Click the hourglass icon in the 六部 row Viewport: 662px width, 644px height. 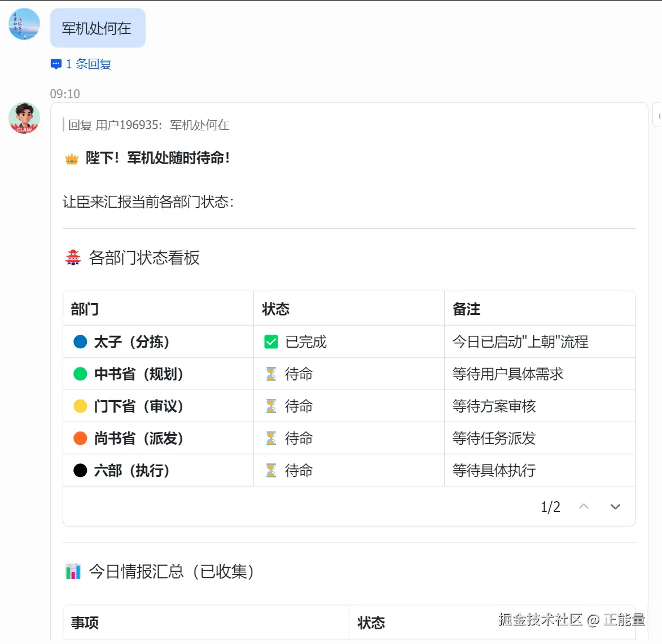click(x=273, y=470)
